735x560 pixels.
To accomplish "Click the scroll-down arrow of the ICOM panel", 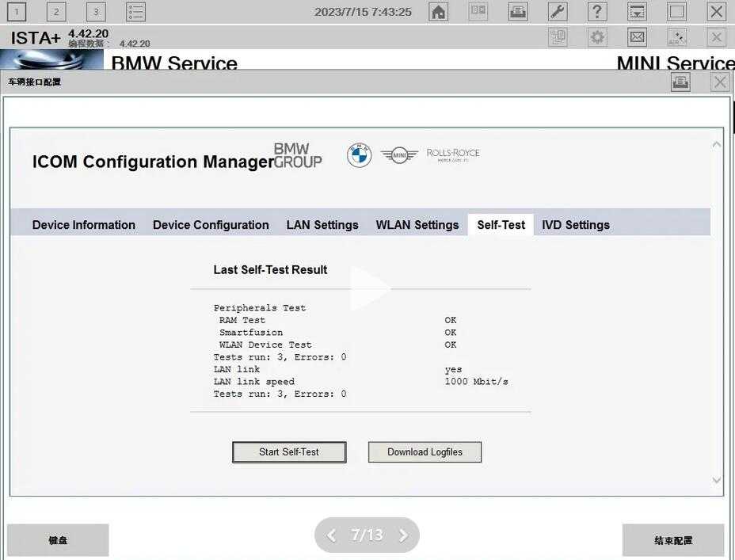I will tap(716, 480).
